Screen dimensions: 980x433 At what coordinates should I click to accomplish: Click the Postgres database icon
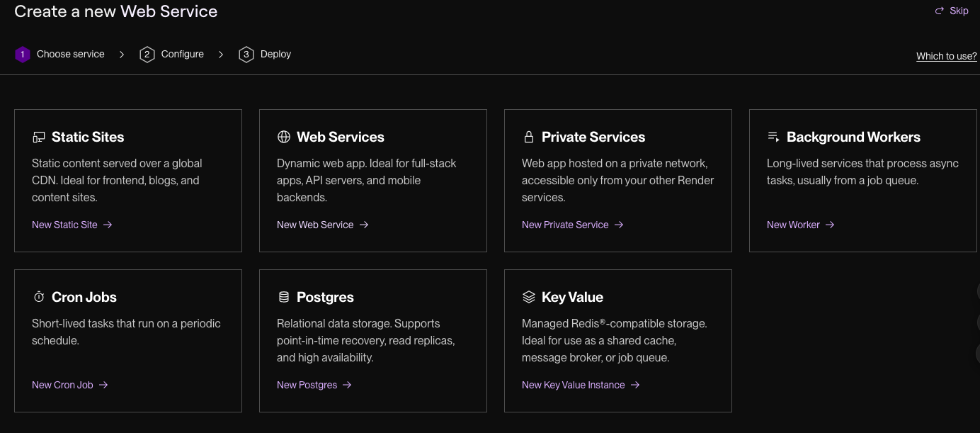tap(284, 297)
